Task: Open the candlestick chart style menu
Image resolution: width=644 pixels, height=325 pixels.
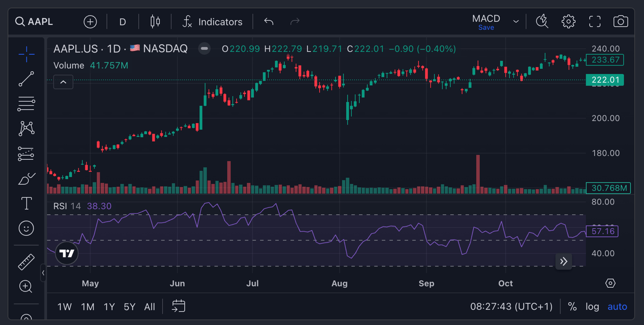Action: point(155,22)
